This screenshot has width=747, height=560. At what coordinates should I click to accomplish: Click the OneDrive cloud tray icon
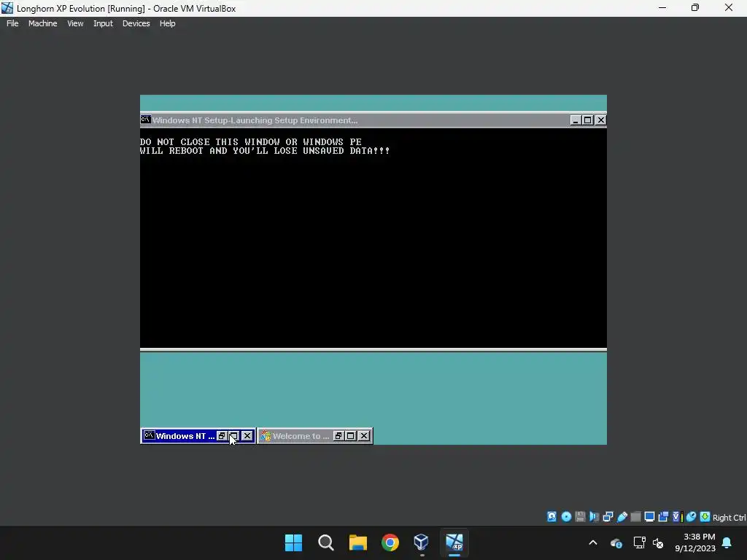616,542
